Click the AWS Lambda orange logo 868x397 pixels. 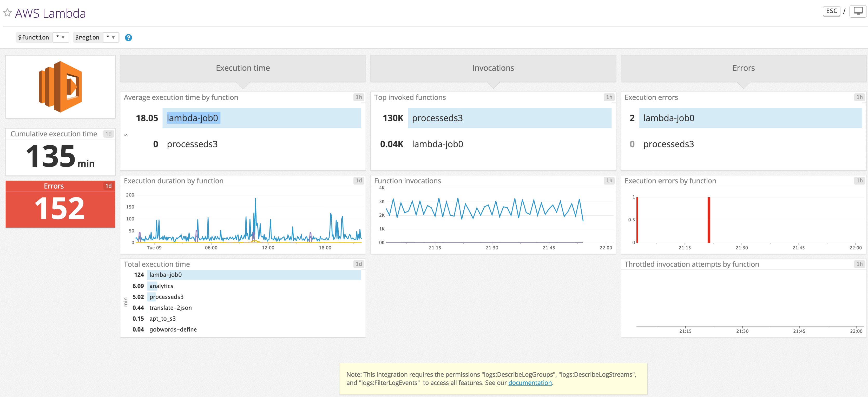[60, 87]
